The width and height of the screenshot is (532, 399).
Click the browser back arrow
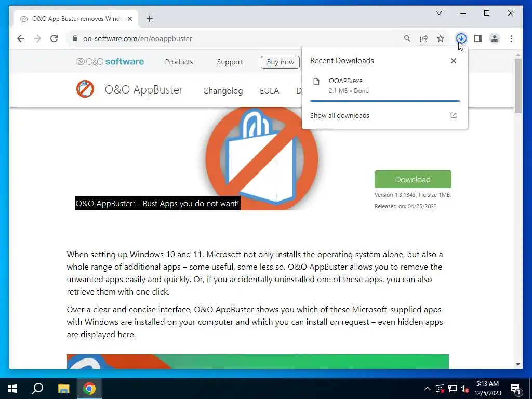click(21, 38)
